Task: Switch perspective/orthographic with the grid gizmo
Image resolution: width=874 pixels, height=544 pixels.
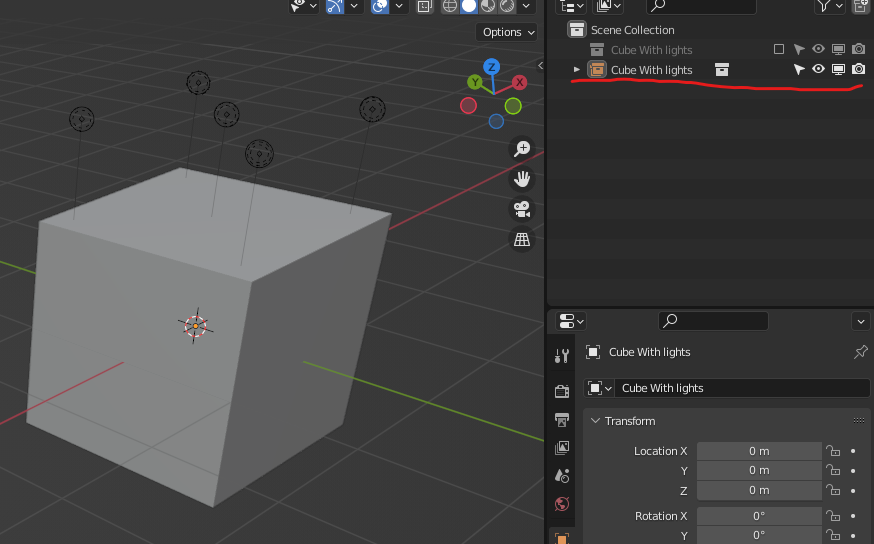Action: click(x=521, y=239)
